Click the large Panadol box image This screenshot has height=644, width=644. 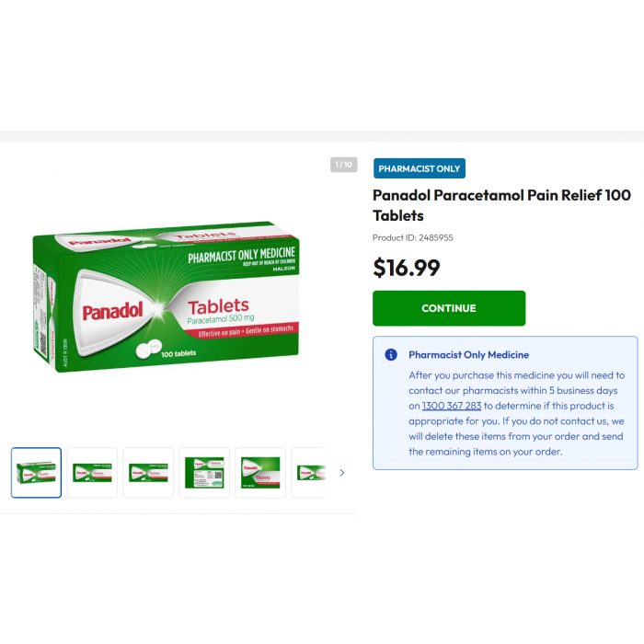166,297
